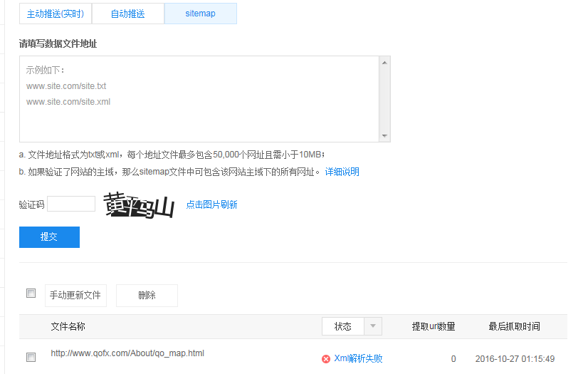The height and width of the screenshot is (374, 588).
Task: Open the Xml解析失败 status link
Action: (358, 358)
